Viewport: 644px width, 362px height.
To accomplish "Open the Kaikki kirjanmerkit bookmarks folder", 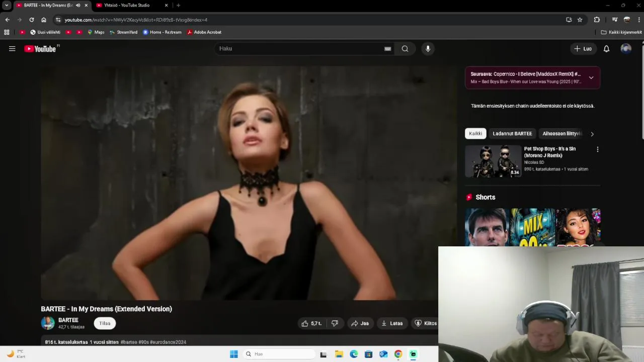I will pos(621,32).
